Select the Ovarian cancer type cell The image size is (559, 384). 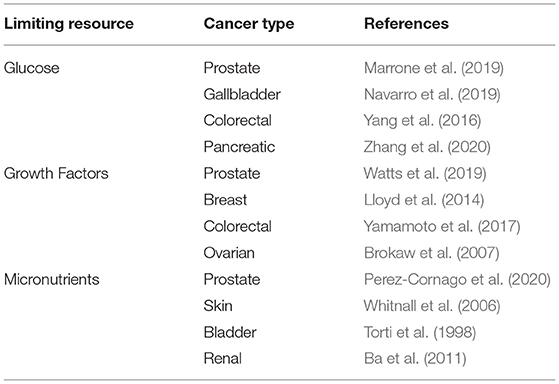(x=229, y=253)
